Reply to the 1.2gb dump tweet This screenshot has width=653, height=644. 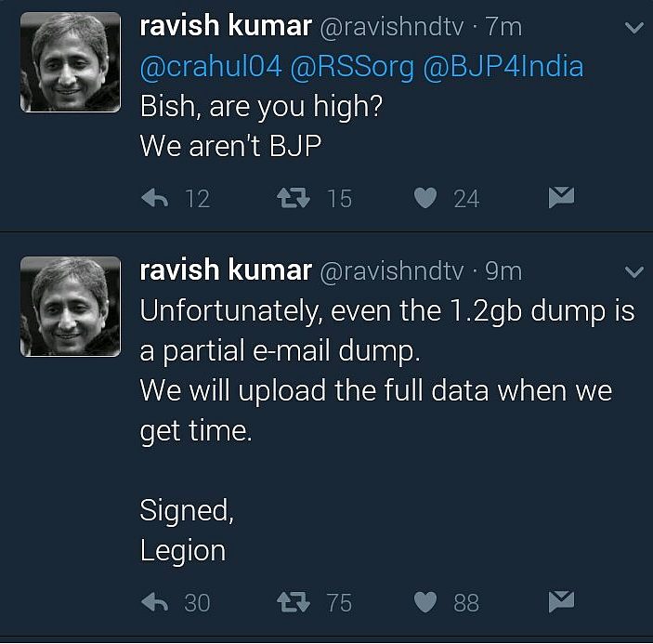click(x=155, y=602)
